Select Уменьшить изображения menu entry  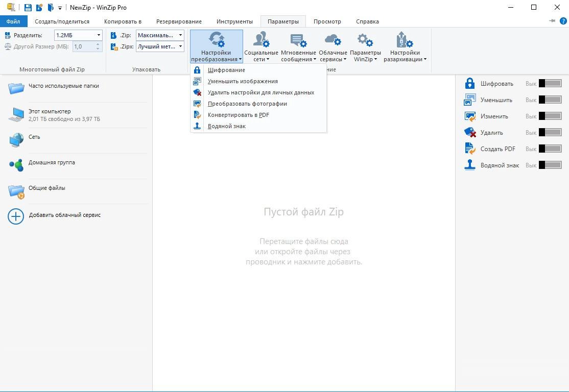(258, 81)
